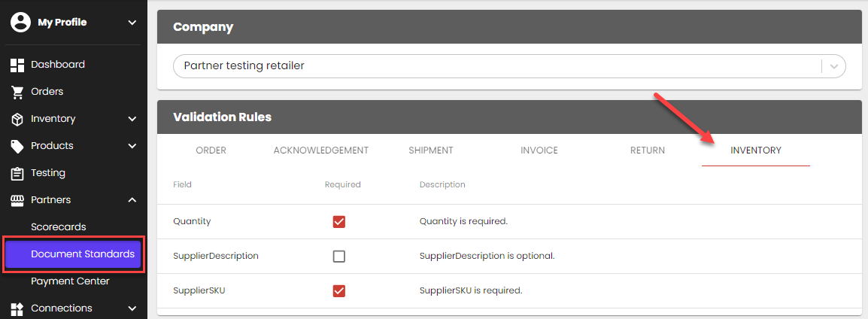Viewport: 868px width, 319px height.
Task: Go to Payment Center
Action: (x=70, y=281)
